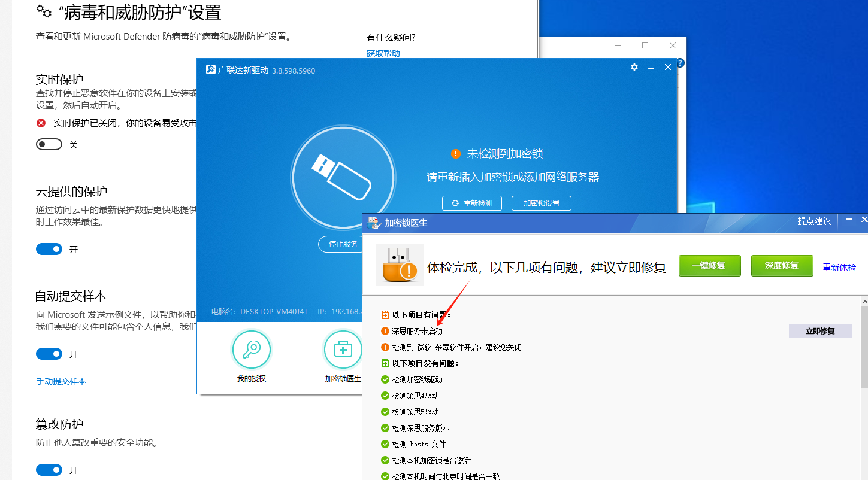Click 立即修复 for the 深思服务 issue
The height and width of the screenshot is (480, 868).
(820, 330)
